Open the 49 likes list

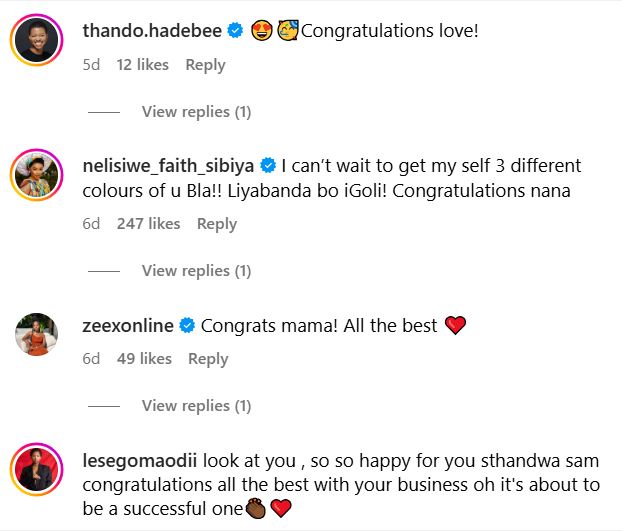tap(144, 359)
